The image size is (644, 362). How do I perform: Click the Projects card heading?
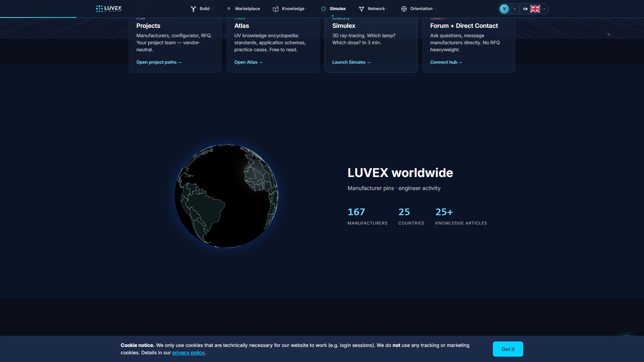point(148,26)
